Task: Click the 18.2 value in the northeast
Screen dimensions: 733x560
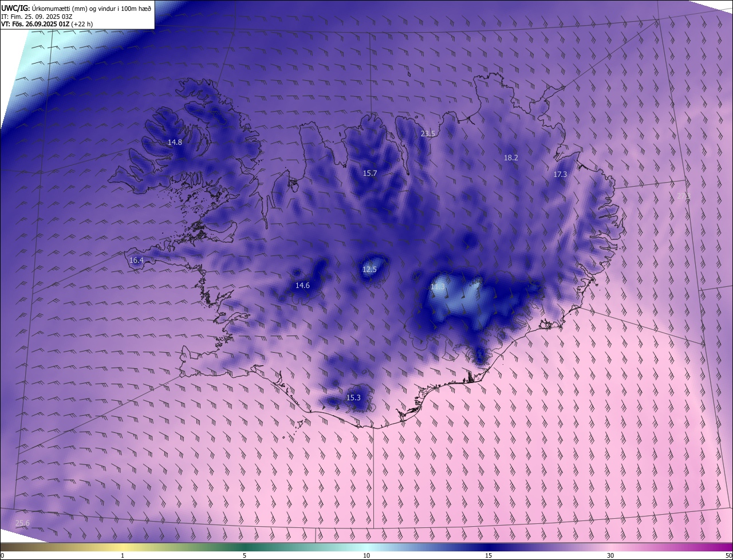Action: [x=511, y=157]
